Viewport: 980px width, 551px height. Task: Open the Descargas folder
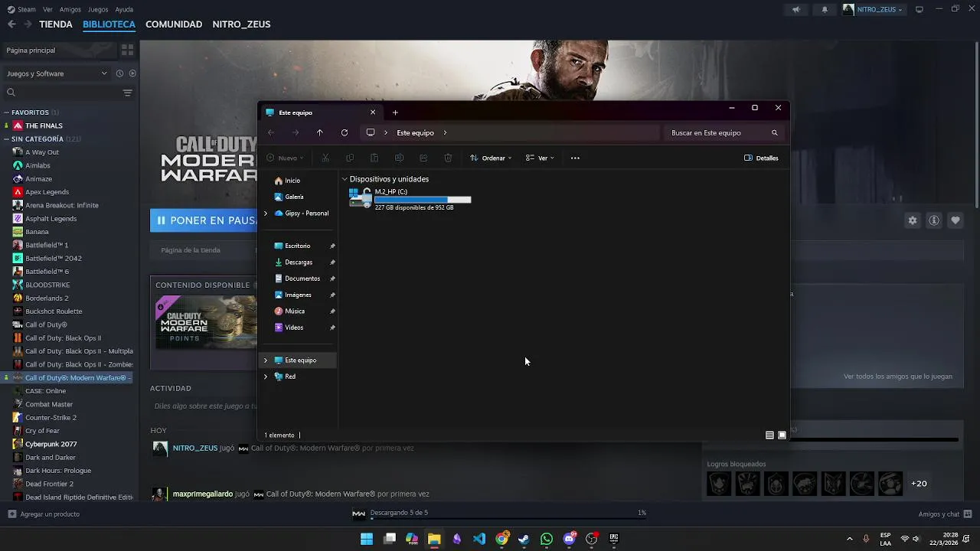299,262
